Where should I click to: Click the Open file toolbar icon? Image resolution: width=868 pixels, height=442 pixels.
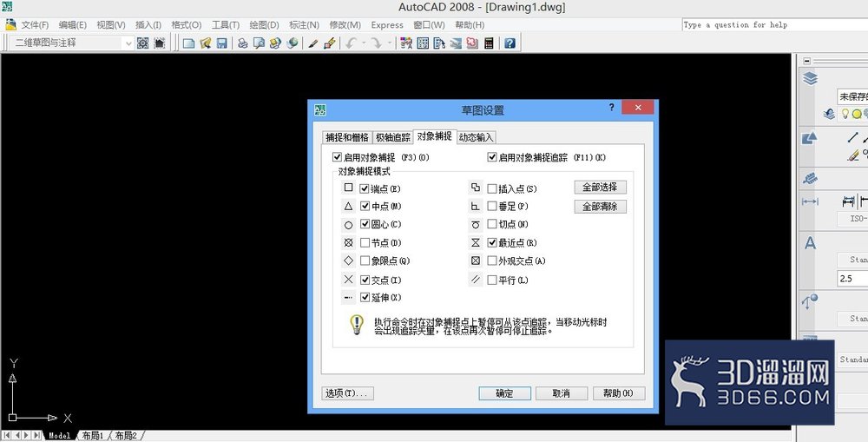[x=206, y=43]
